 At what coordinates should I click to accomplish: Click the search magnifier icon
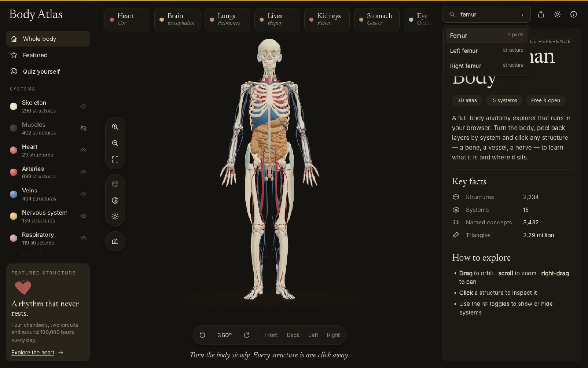452,14
